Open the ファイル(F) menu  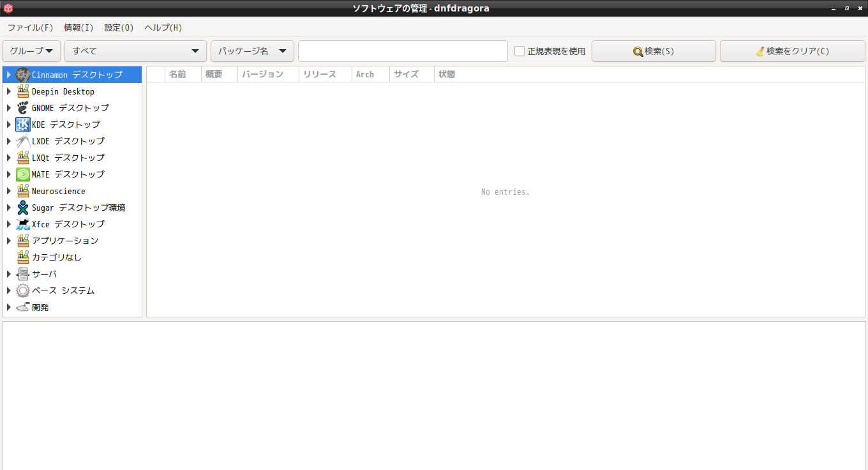point(30,27)
